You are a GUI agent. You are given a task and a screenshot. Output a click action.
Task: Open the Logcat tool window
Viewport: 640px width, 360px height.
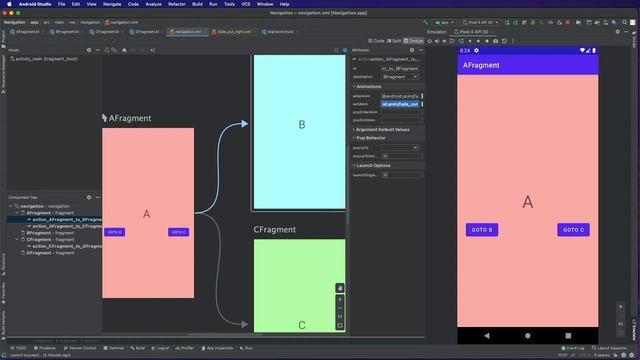pos(160,348)
